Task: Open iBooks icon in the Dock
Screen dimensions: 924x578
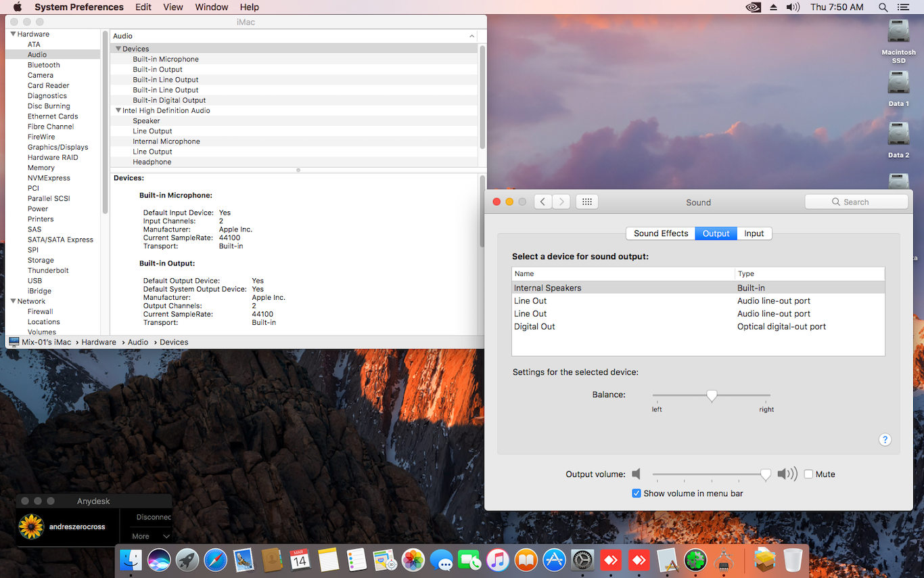Action: (526, 560)
